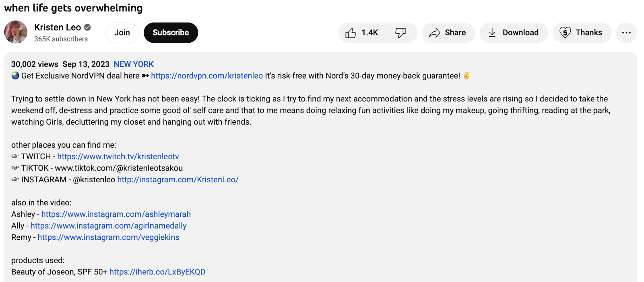Viewport: 644px width, 282px height.
Task: Open Remy's veggiekins Instagram link
Action: point(108,237)
